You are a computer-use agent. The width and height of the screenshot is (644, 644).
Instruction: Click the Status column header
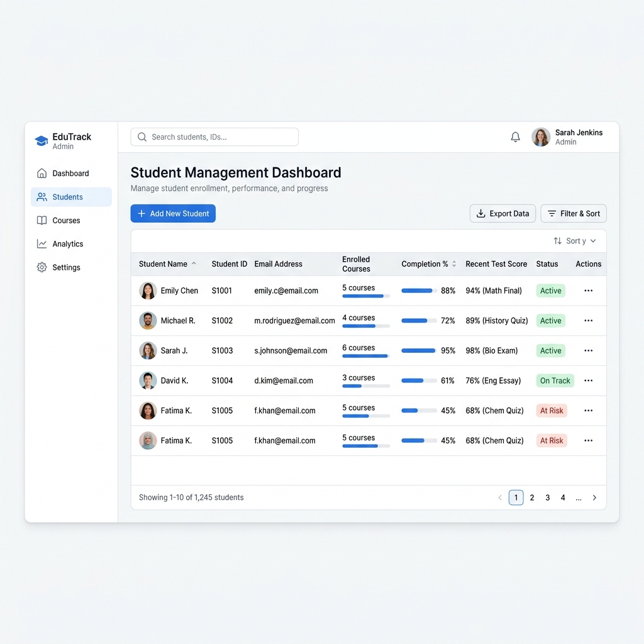(x=547, y=264)
